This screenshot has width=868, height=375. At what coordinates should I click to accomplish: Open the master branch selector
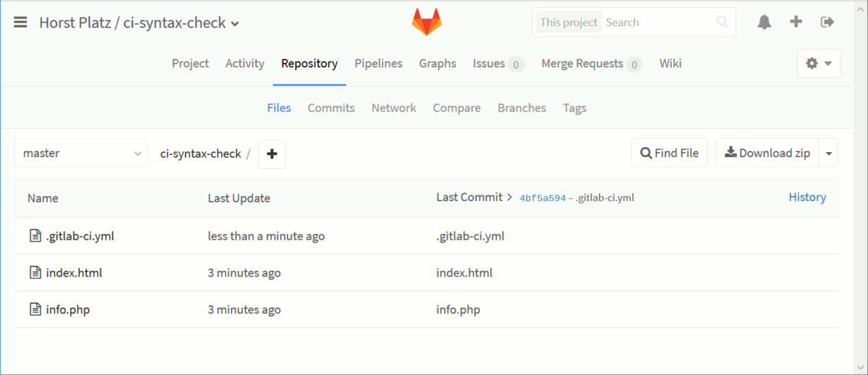pyautogui.click(x=81, y=153)
